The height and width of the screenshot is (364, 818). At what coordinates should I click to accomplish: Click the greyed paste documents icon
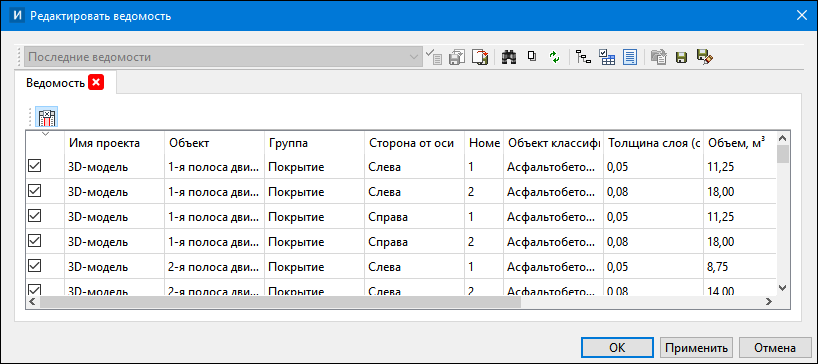(x=659, y=57)
